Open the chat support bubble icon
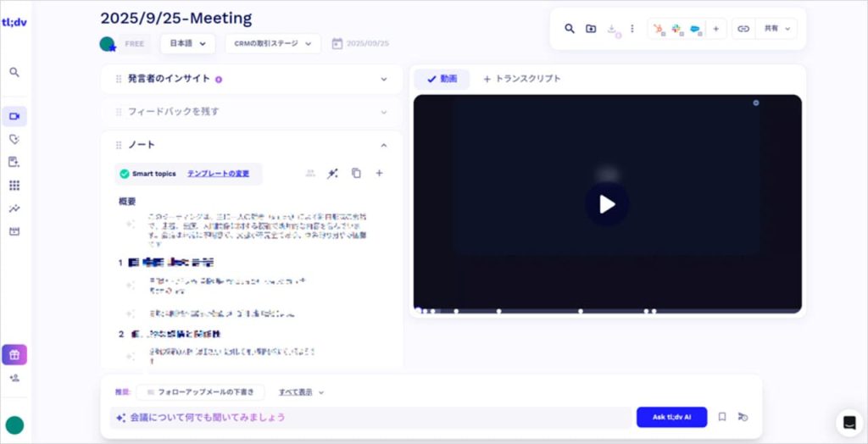Image resolution: width=868 pixels, height=444 pixels. point(849,422)
